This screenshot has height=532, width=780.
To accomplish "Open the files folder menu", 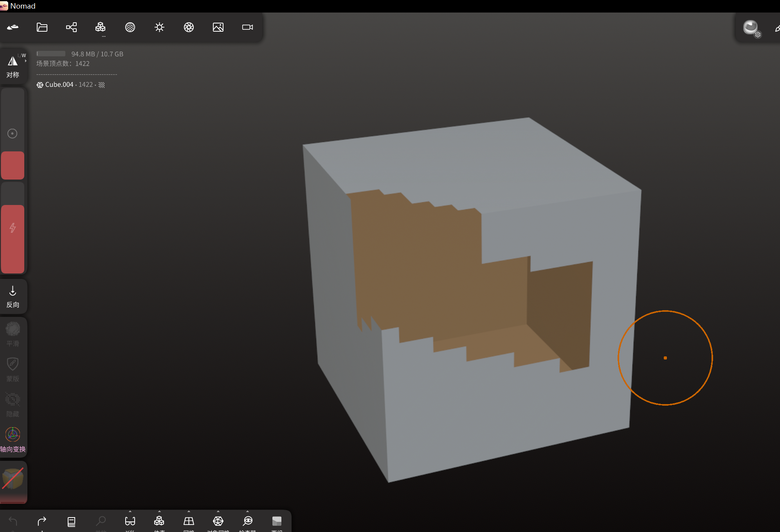I will tap(42, 27).
